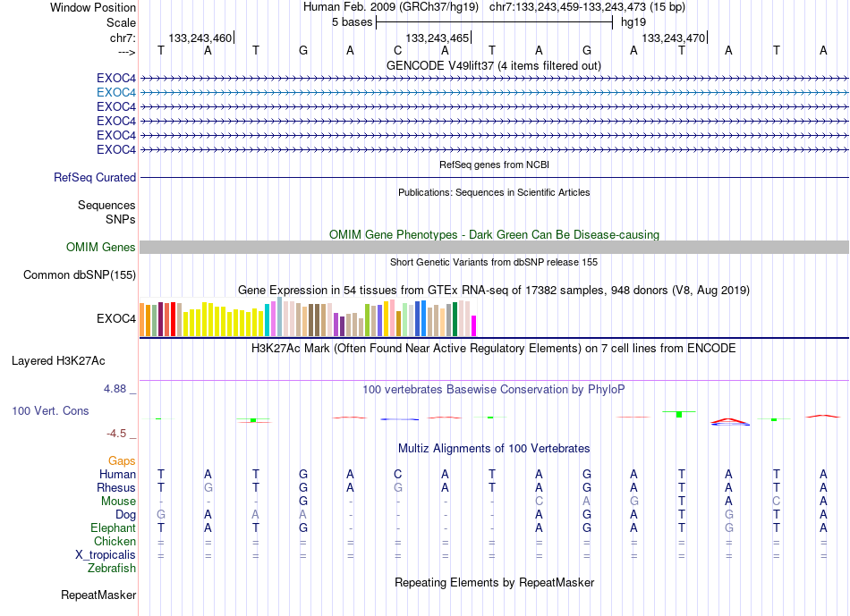This screenshot has width=850, height=616.
Task: Click the H3K27Ac Mark ENCODE track title
Action: click(494, 349)
